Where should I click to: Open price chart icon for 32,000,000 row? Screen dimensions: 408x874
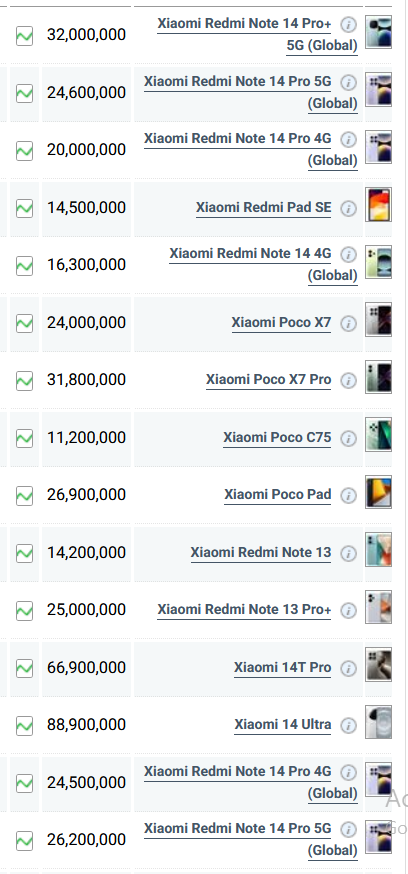pos(24,36)
